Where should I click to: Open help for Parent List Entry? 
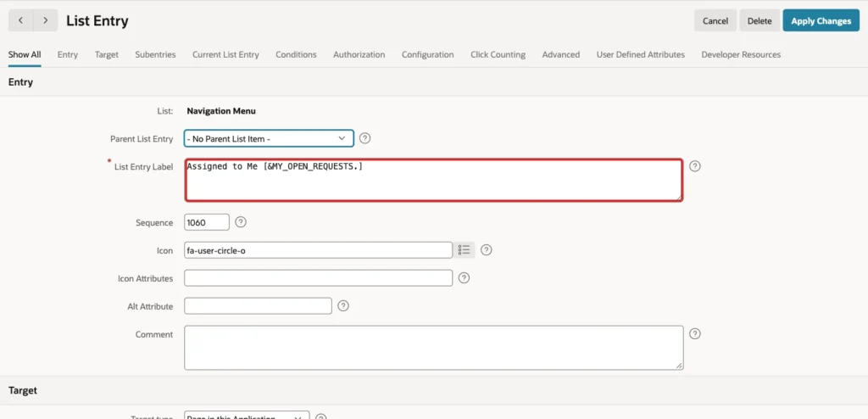point(364,138)
